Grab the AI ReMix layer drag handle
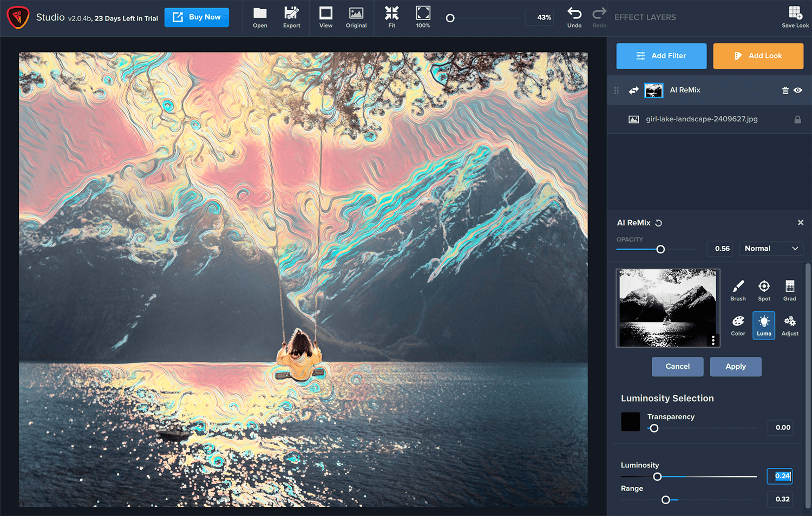This screenshot has height=516, width=812. point(616,90)
